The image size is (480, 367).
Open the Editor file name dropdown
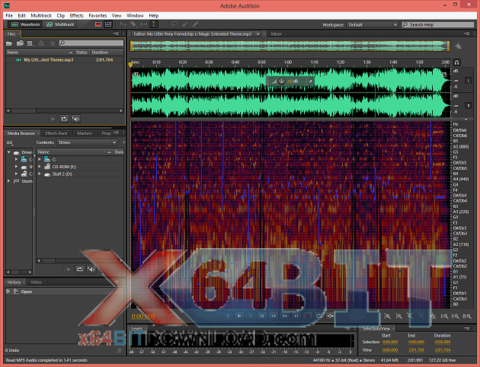pyautogui.click(x=258, y=34)
